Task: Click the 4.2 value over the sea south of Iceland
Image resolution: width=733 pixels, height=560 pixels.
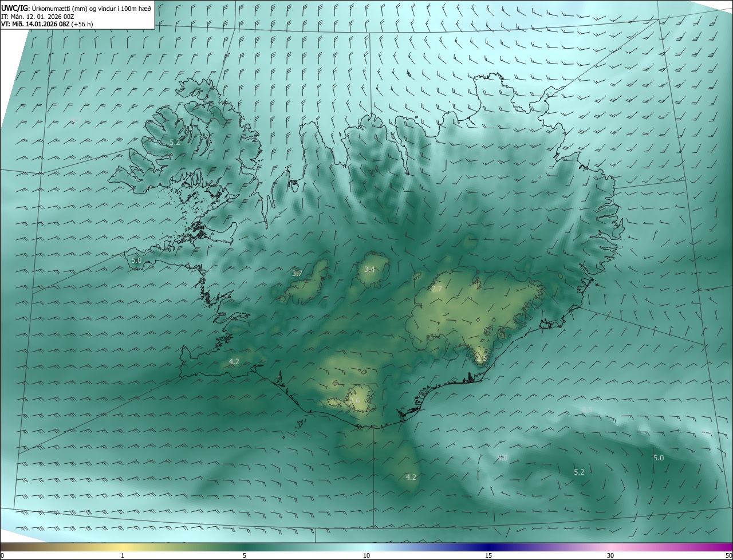Action: [x=411, y=477]
